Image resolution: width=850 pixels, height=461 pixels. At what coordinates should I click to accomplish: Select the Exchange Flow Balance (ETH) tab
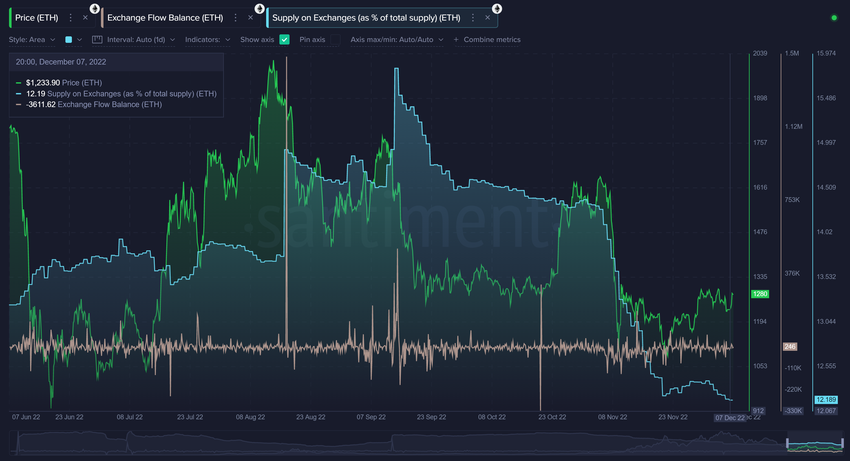pyautogui.click(x=165, y=18)
